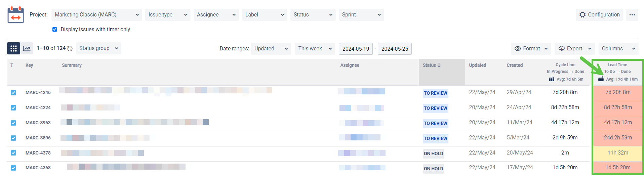Image resolution: width=644 pixels, height=175 pixels.
Task: Open the This week date range dropdown
Action: click(x=315, y=49)
